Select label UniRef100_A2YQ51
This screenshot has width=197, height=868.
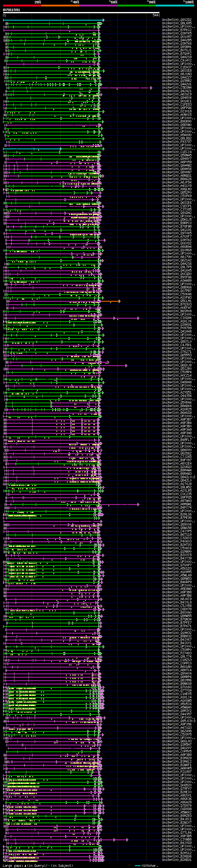(x=177, y=392)
